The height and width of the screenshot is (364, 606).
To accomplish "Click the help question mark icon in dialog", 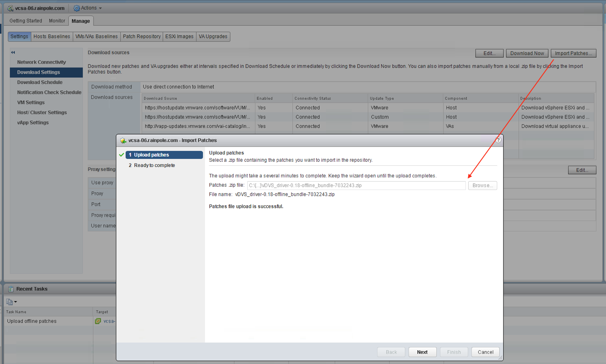I will pyautogui.click(x=498, y=140).
